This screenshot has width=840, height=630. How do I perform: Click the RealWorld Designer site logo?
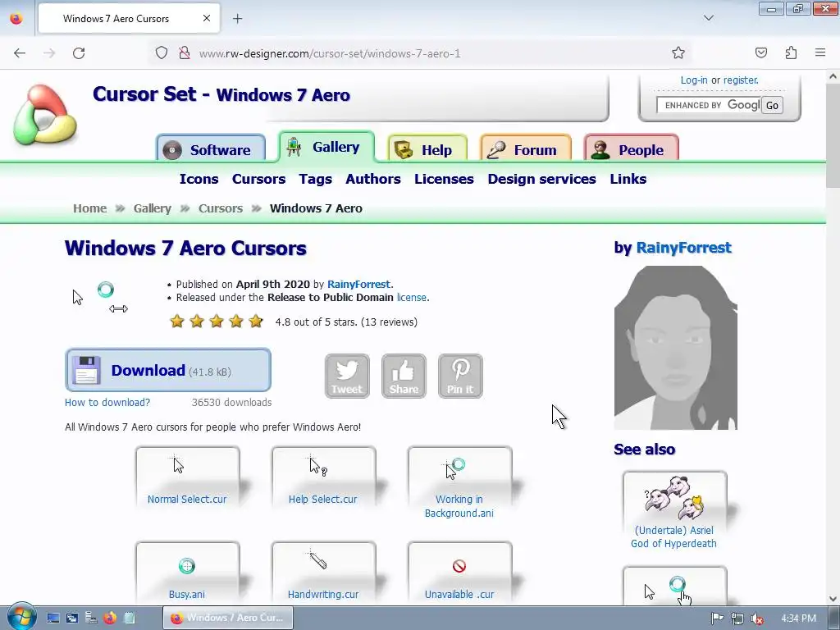(x=46, y=115)
